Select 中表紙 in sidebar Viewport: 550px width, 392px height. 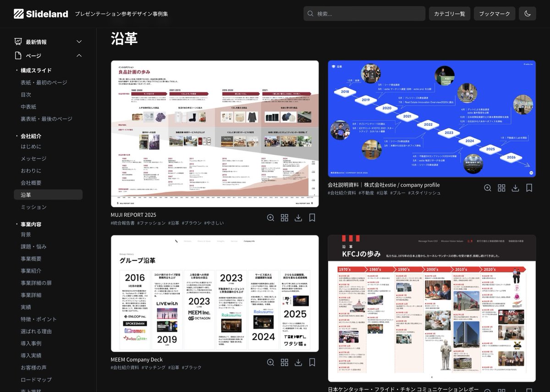click(28, 107)
